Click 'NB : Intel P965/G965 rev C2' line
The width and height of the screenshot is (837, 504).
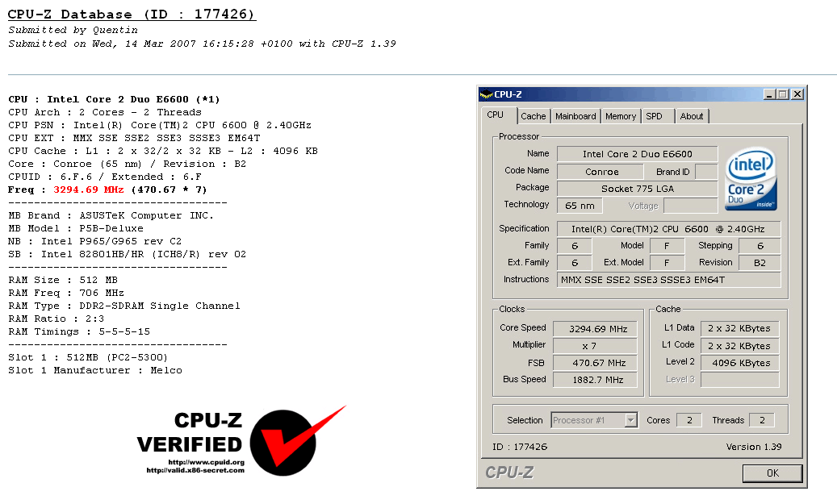[x=95, y=242]
